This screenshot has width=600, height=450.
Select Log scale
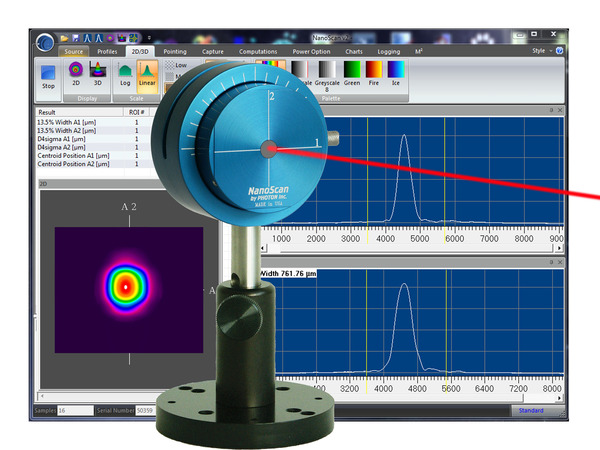click(x=125, y=75)
